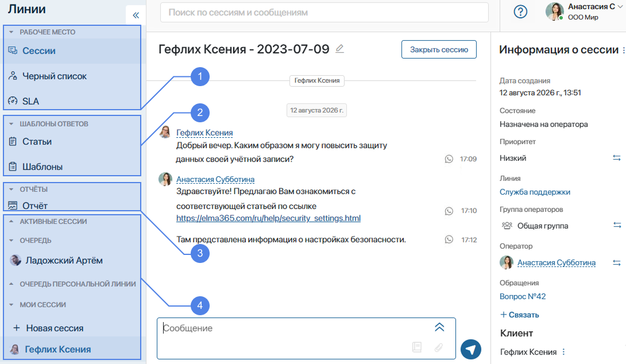Collapse the ОТЧЁТЫ section
The image size is (626, 364).
click(11, 189)
